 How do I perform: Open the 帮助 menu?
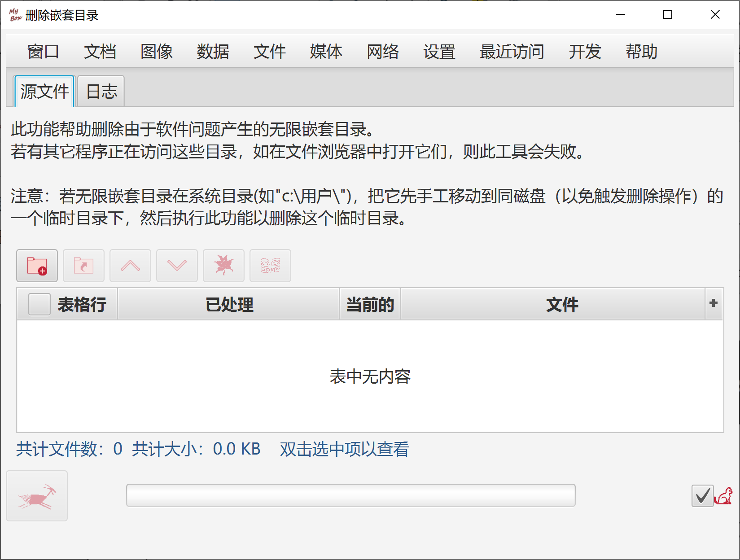coord(641,52)
